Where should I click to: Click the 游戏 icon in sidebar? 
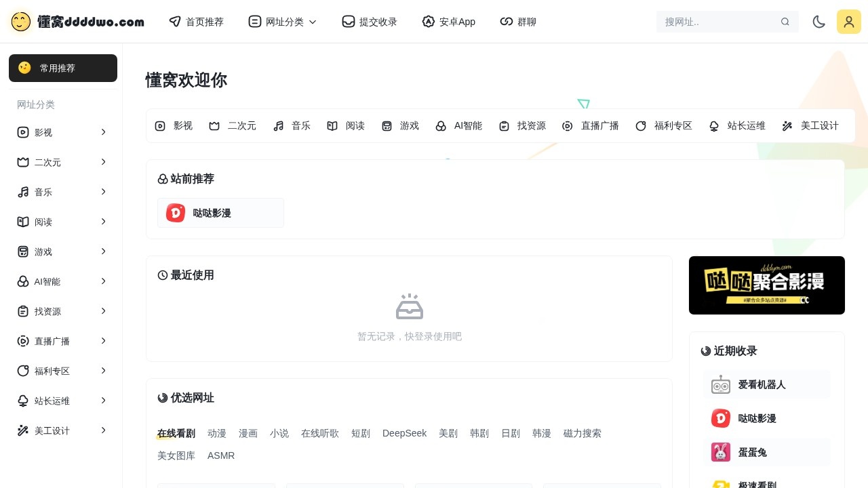click(23, 251)
